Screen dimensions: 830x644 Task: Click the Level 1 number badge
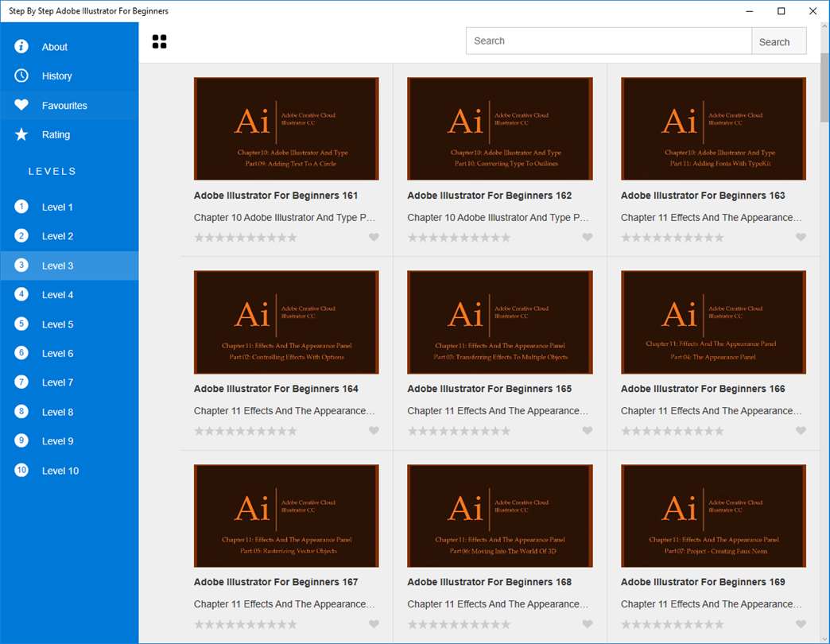21,207
